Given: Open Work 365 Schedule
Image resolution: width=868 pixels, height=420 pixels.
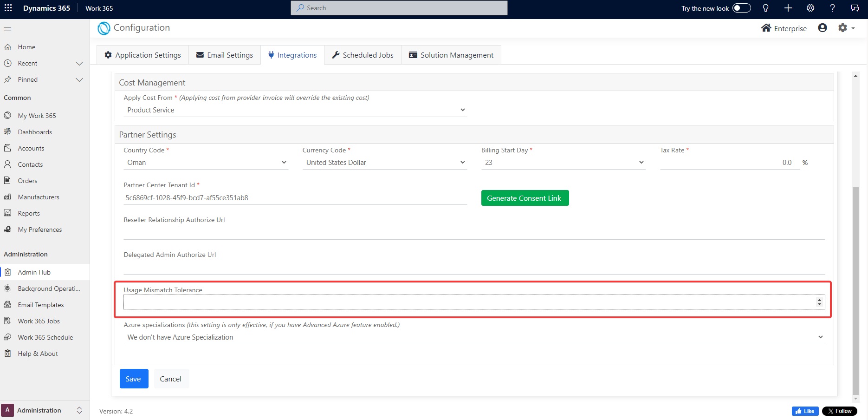Looking at the screenshot, I should click(45, 337).
